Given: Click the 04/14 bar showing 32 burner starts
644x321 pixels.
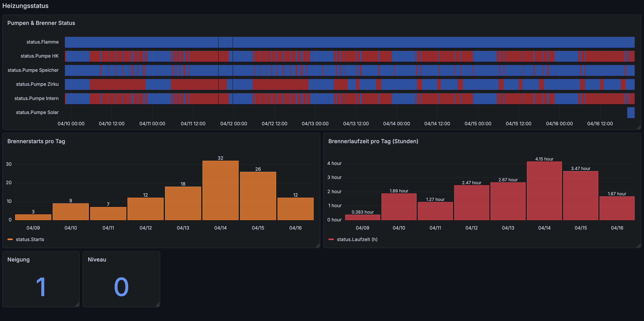Looking at the screenshot, I should [x=220, y=190].
